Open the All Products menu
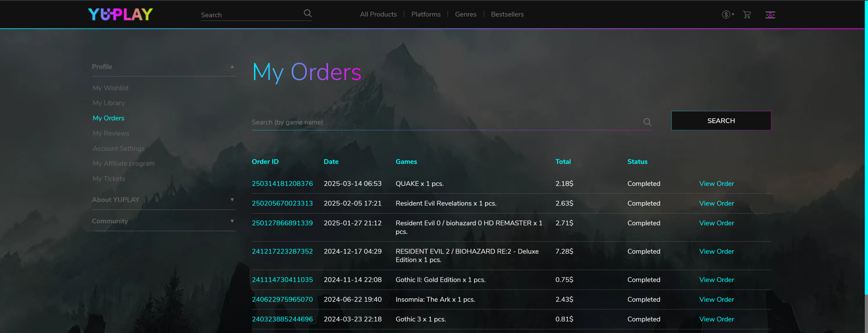 [x=378, y=14]
